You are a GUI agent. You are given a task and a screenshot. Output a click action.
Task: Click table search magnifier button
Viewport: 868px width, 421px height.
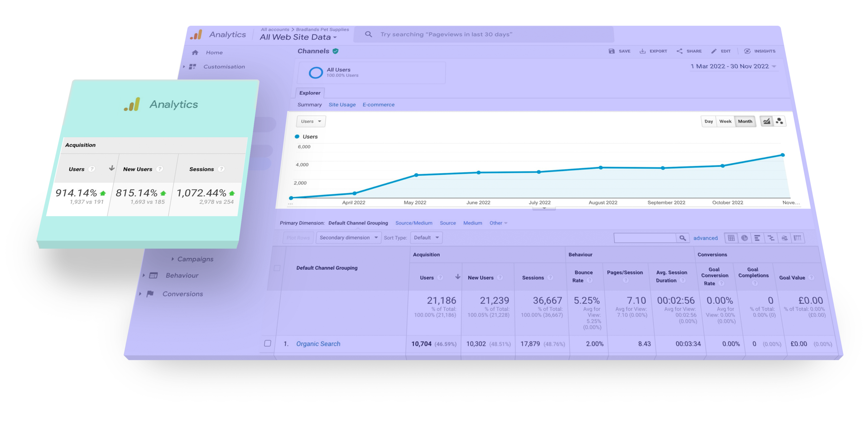click(682, 238)
